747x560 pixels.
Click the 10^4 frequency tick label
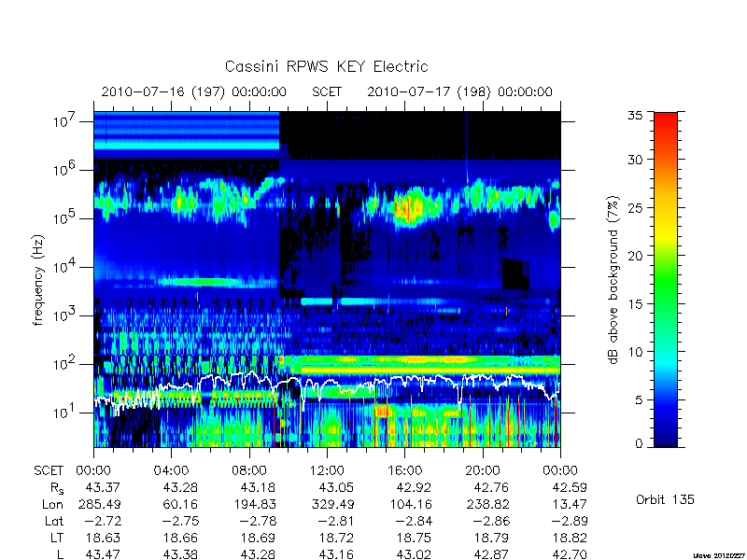(66, 266)
